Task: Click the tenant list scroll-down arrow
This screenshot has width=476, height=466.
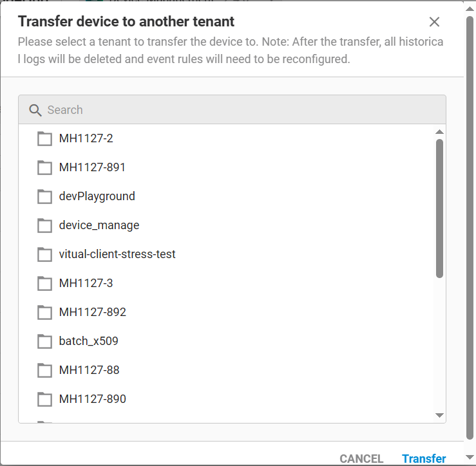Action: pos(440,416)
